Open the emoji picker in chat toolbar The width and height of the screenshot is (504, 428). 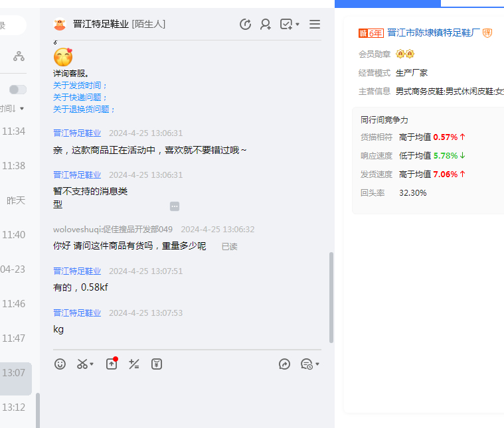(x=60, y=364)
